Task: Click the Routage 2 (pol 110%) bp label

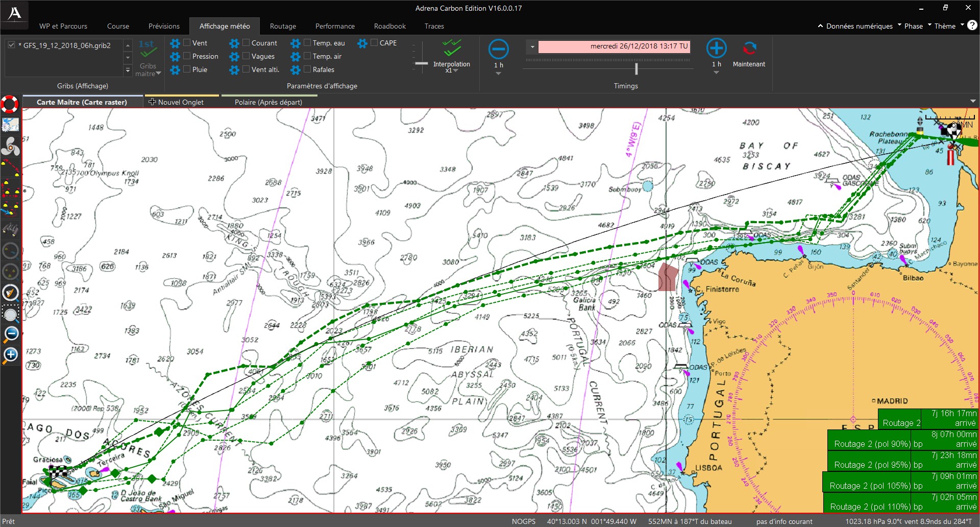Action: 876,507
